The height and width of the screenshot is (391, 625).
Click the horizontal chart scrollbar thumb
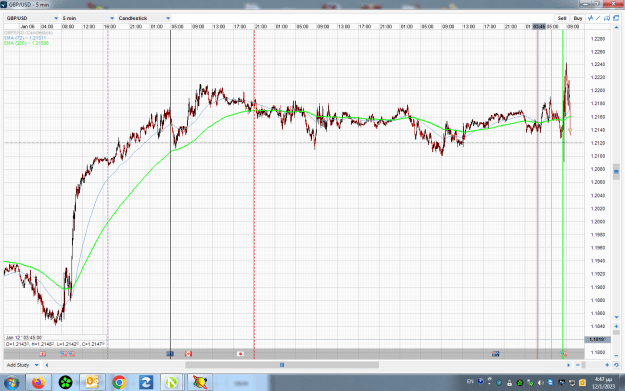coord(282,365)
